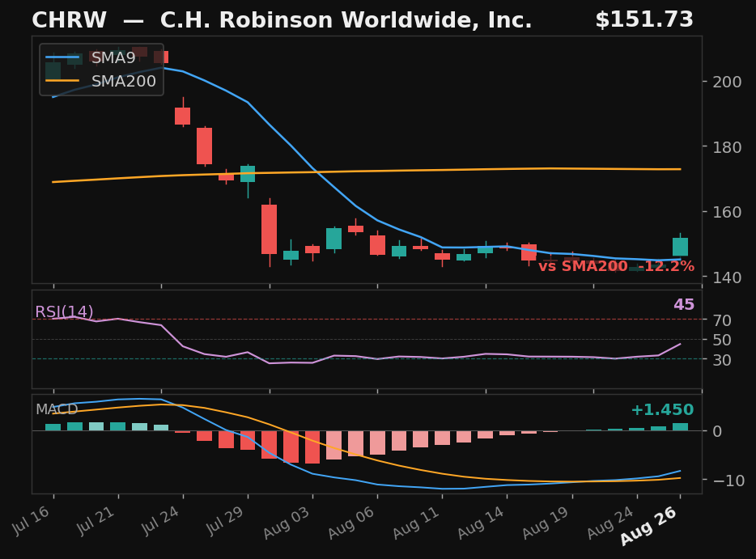Click the large red candle near 160 level
756x559 pixels.
coord(269,230)
